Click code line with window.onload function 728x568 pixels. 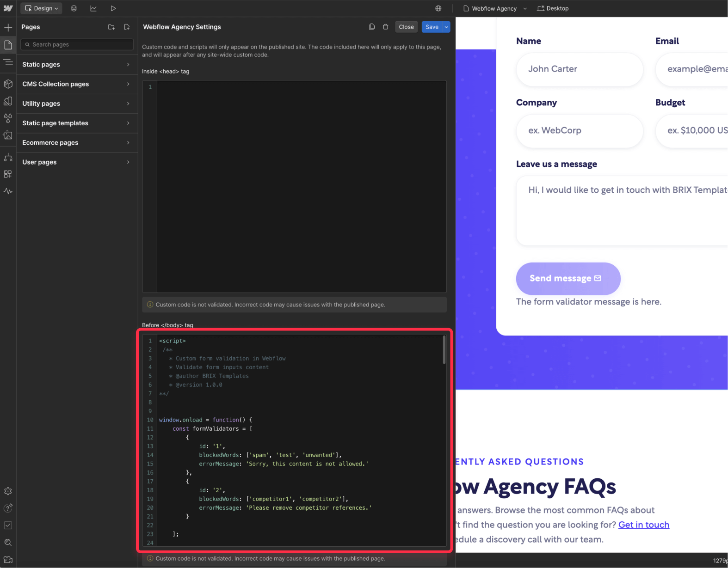tap(206, 420)
